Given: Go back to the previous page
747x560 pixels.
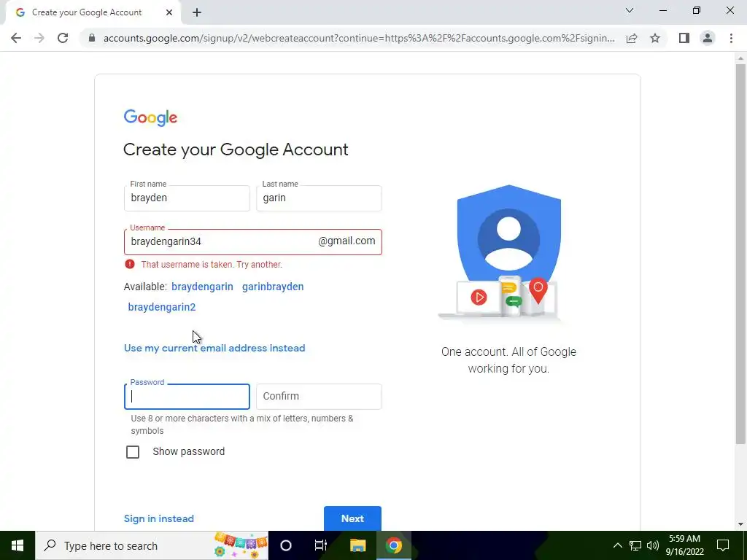Looking at the screenshot, I should pyautogui.click(x=16, y=38).
